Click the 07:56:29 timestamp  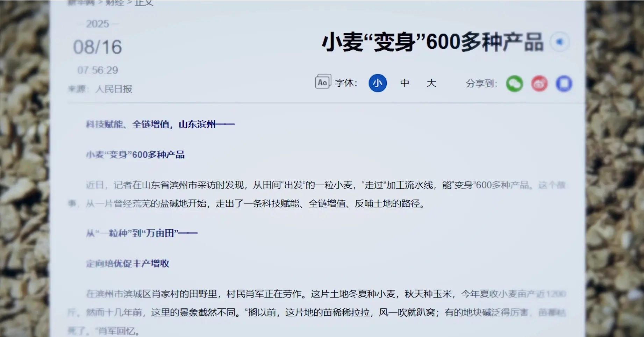(x=98, y=70)
